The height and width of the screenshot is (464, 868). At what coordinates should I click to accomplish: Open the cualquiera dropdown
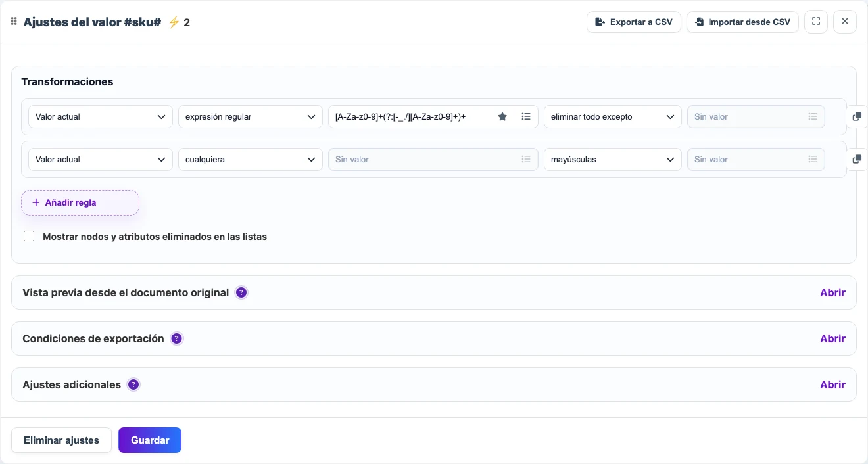[251, 159]
